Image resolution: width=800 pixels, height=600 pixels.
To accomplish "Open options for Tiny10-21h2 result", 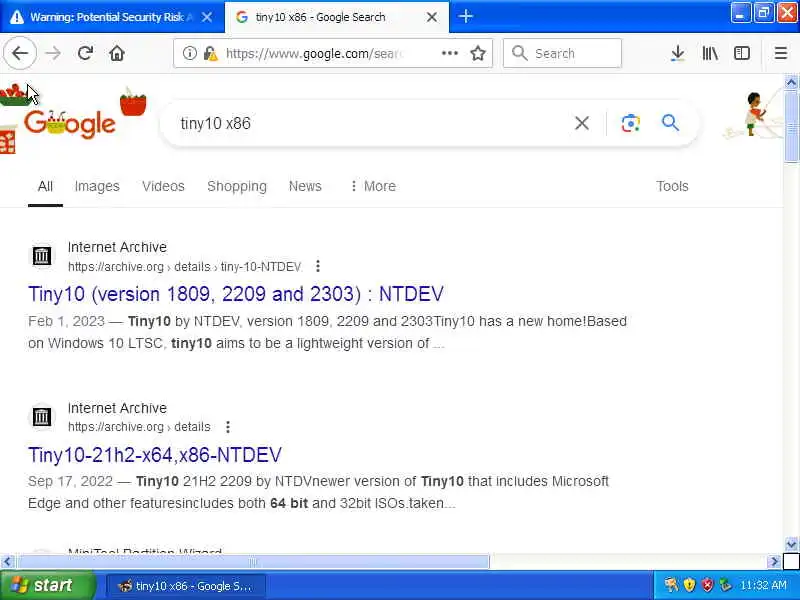I will (x=228, y=427).
